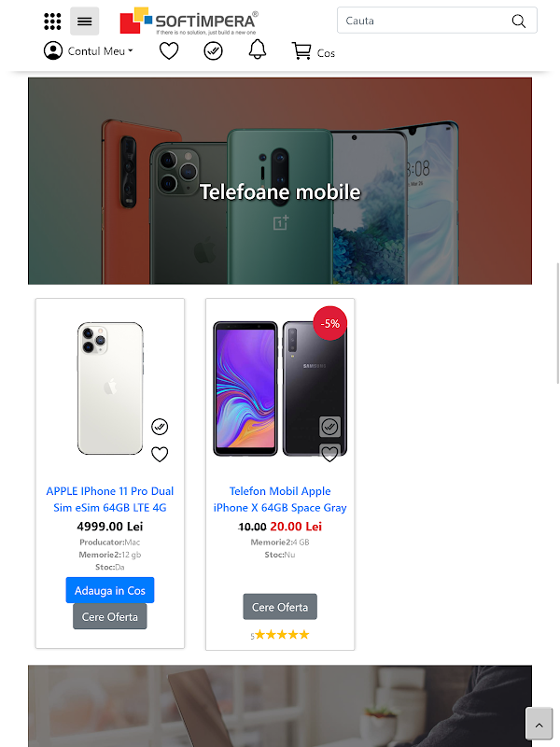Open the compare list checkmark in the header
Viewport: 560px width, 747px height.
213,51
